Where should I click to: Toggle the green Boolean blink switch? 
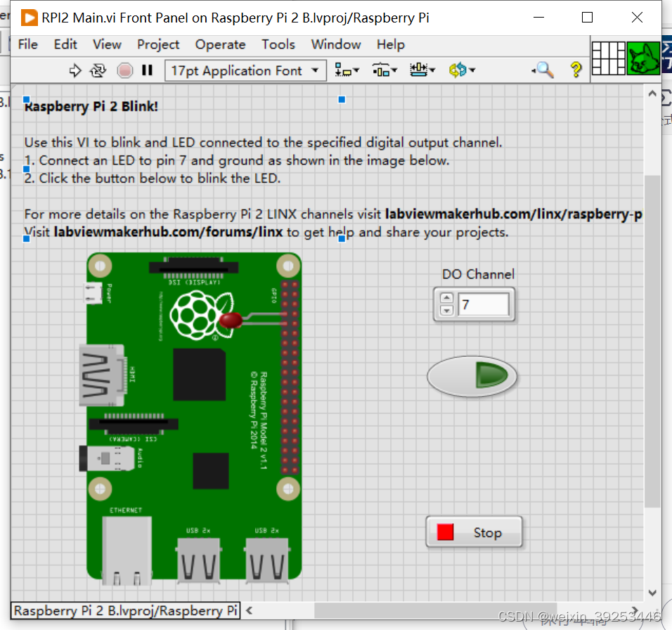click(x=472, y=376)
